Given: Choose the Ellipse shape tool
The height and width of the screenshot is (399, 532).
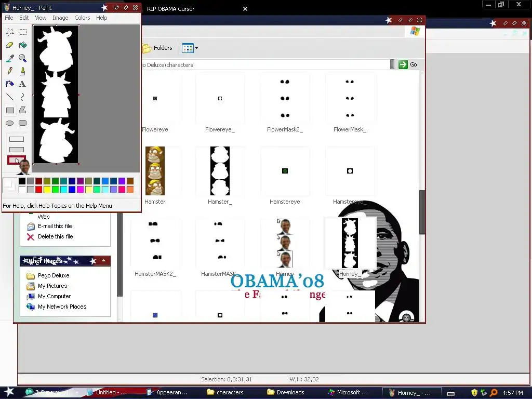Looking at the screenshot, I should 10,123.
